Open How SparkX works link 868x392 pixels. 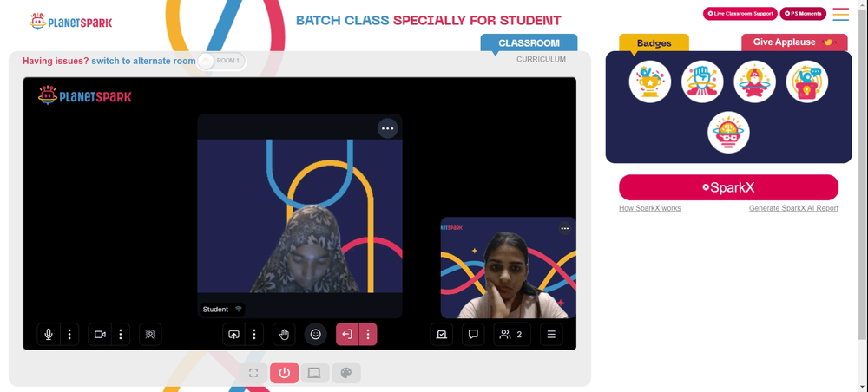pos(650,208)
